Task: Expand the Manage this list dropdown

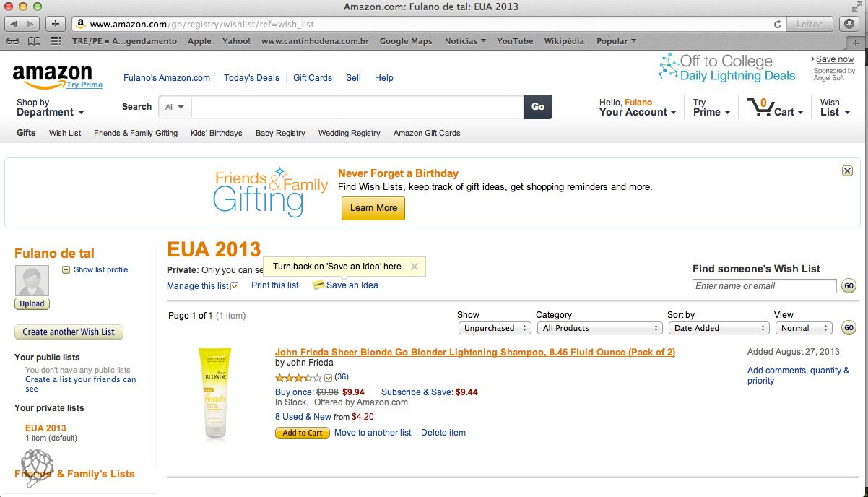Action: [233, 286]
